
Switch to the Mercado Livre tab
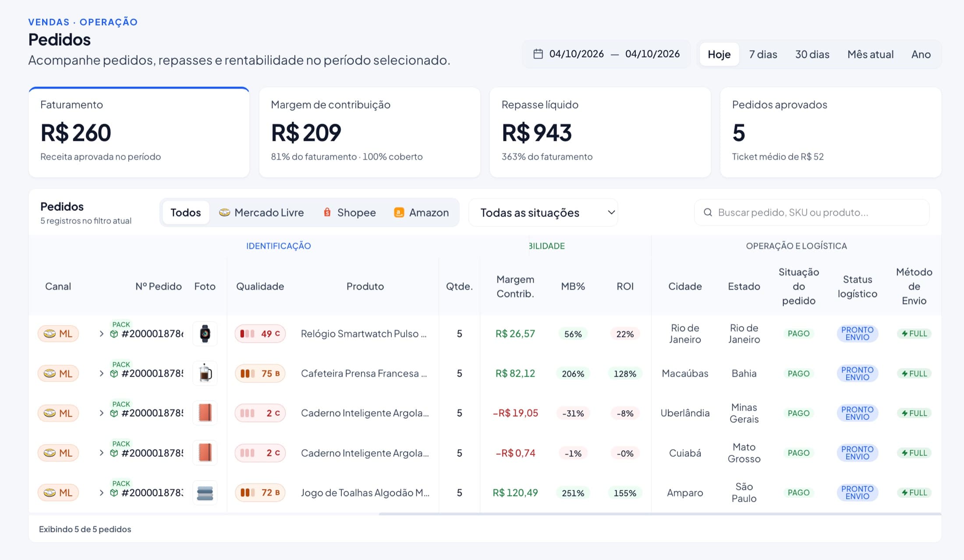click(261, 213)
